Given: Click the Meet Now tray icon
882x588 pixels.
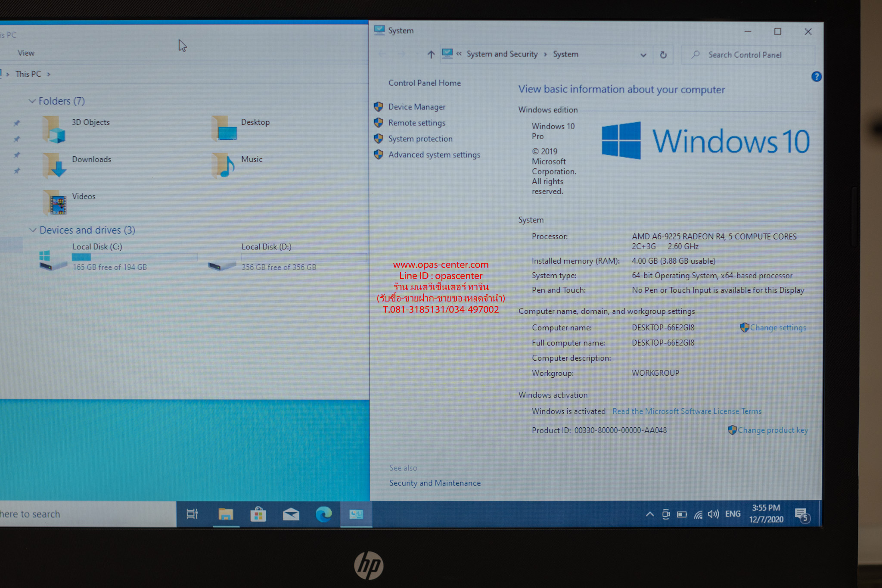Looking at the screenshot, I should pos(666,514).
